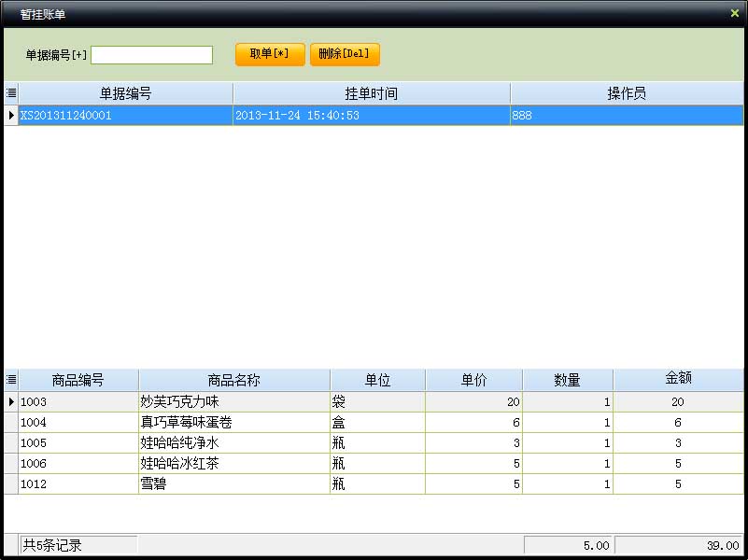Click row indicator arrow for product 1003

click(11, 401)
